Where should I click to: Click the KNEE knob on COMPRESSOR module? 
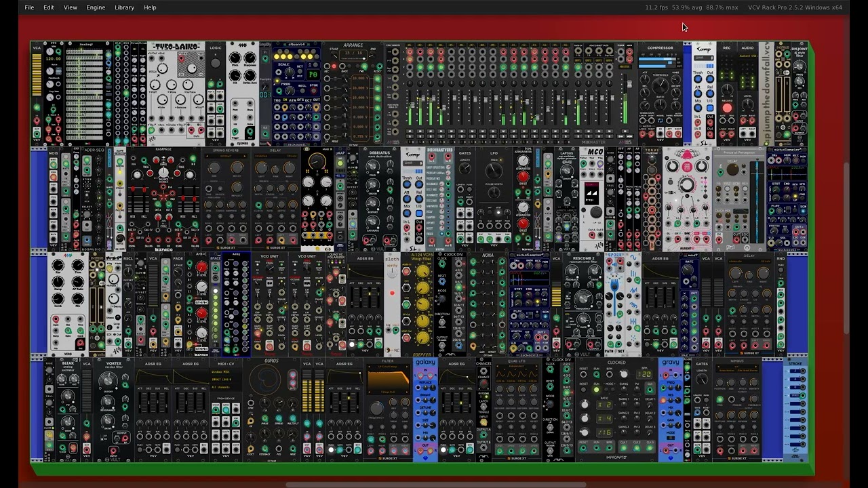[675, 79]
